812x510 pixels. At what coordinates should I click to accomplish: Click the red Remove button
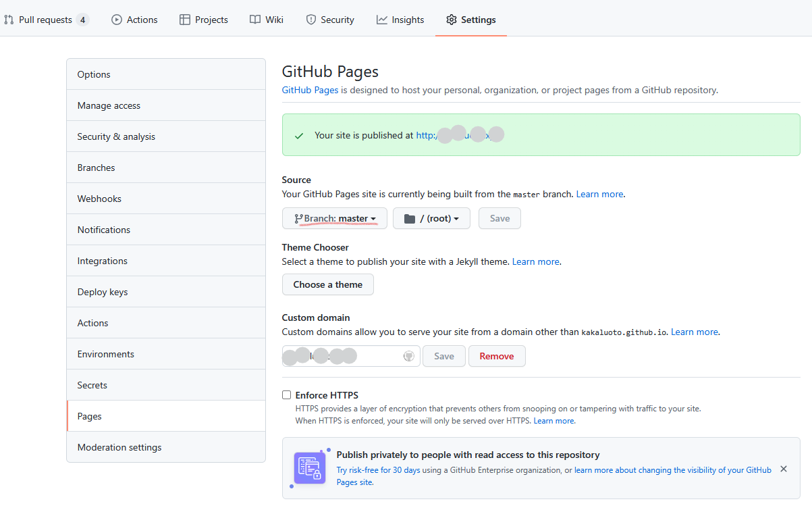click(x=497, y=356)
